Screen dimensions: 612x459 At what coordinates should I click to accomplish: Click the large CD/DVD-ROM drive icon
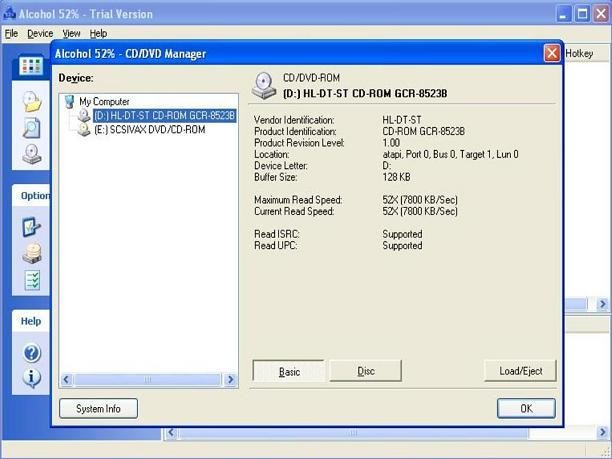click(x=264, y=85)
